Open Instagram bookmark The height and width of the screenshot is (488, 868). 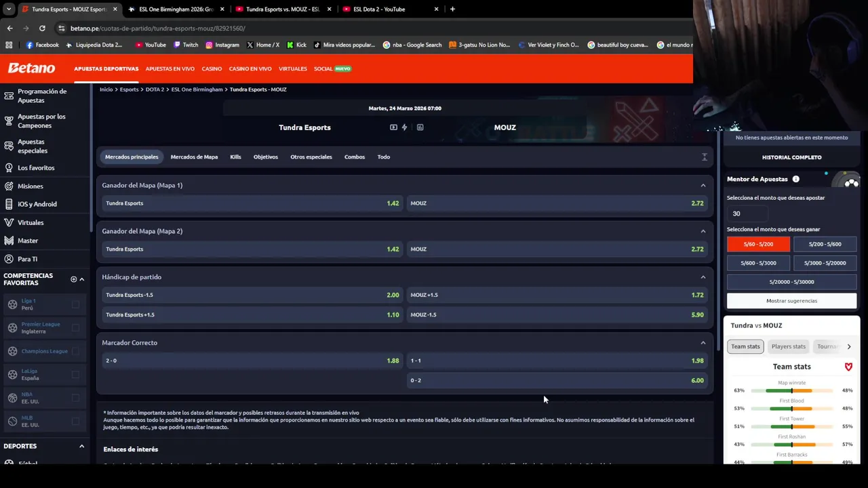pyautogui.click(x=222, y=45)
